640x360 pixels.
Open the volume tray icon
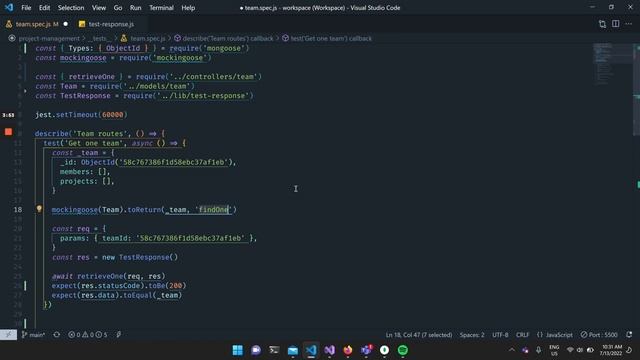click(580, 350)
